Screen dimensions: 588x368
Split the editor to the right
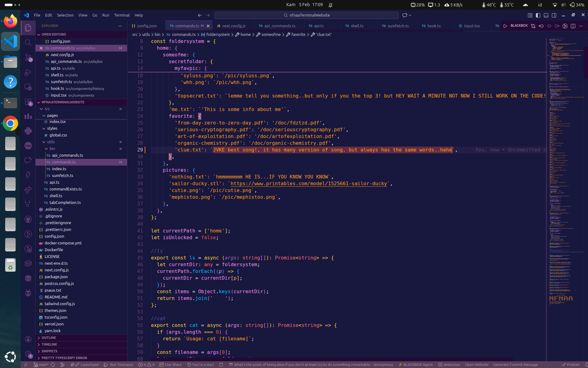573,26
